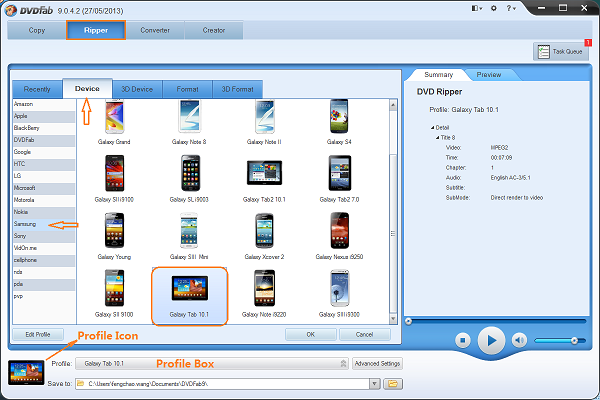Pick the Galaxy Note II device icon
The width and height of the screenshot is (600, 400).
coord(264,117)
